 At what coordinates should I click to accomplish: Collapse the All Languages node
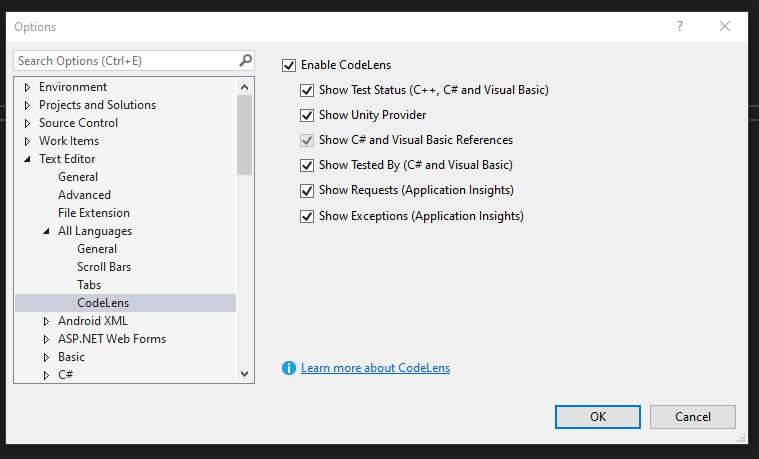[x=46, y=231]
